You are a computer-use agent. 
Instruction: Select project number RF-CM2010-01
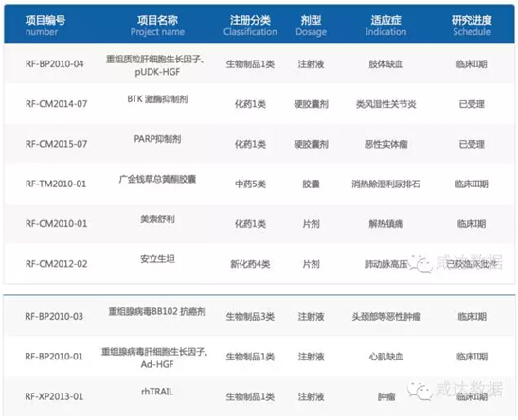tap(57, 223)
